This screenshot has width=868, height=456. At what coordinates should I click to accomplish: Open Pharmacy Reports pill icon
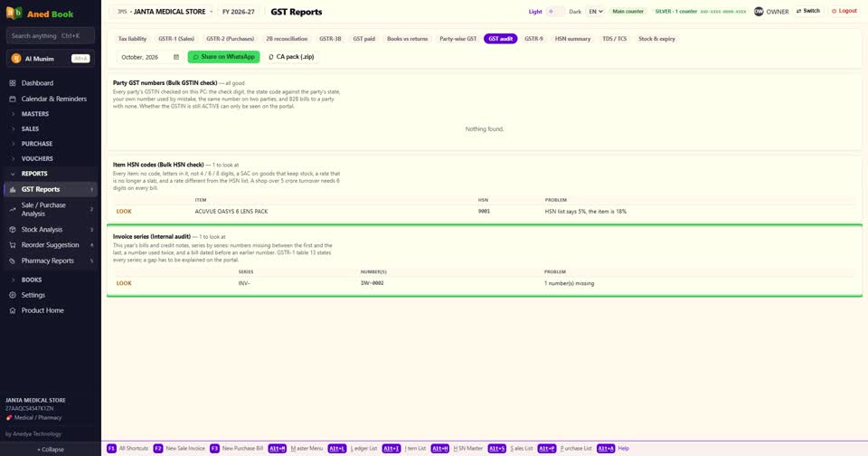pyautogui.click(x=12, y=261)
